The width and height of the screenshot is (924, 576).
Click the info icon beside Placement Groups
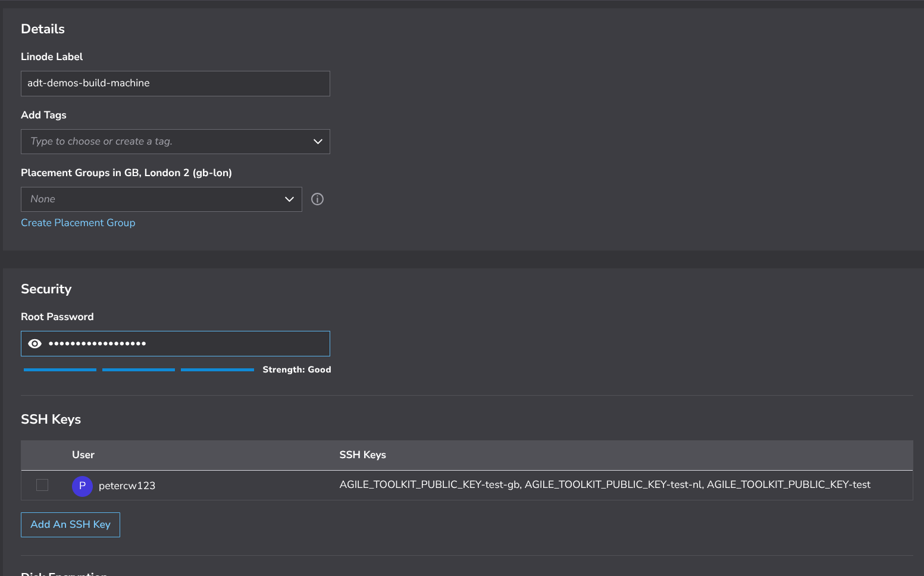(318, 199)
